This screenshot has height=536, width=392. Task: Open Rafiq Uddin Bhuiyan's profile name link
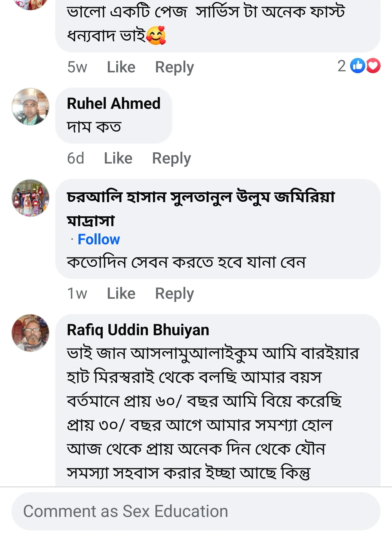coord(138,330)
